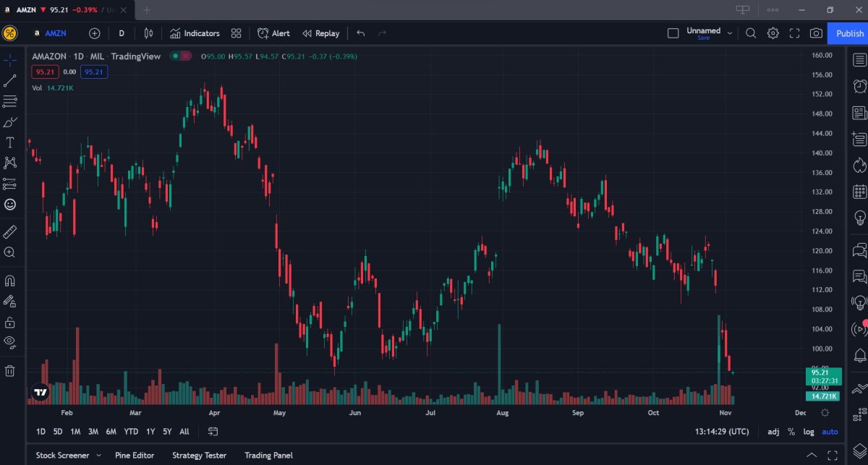
Task: Open the news panel in sidebar
Action: [x=859, y=113]
